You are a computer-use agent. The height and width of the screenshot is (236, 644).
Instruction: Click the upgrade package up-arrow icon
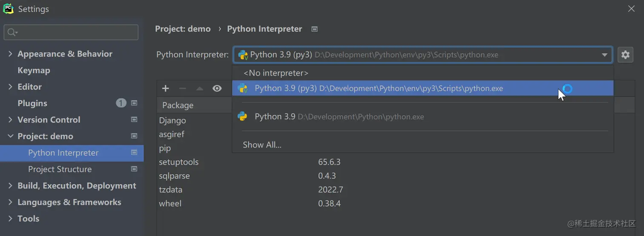tap(200, 88)
